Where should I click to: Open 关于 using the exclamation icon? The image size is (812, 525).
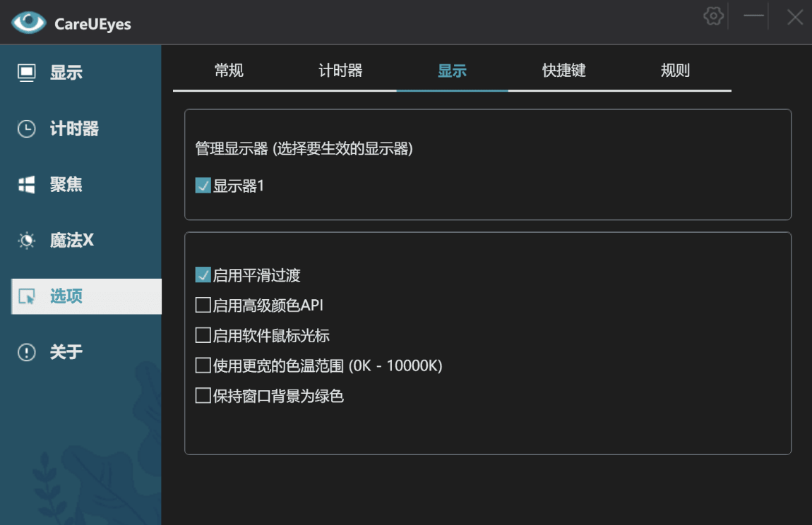(x=26, y=351)
